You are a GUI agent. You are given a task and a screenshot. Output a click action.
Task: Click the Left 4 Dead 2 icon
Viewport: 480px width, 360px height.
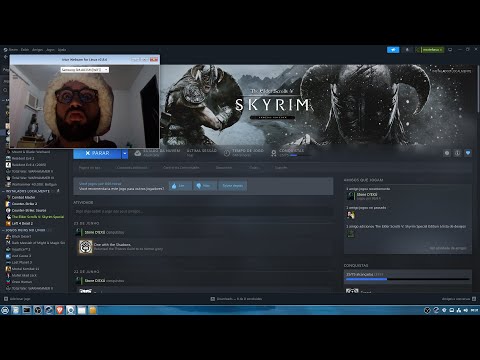click(x=8, y=224)
